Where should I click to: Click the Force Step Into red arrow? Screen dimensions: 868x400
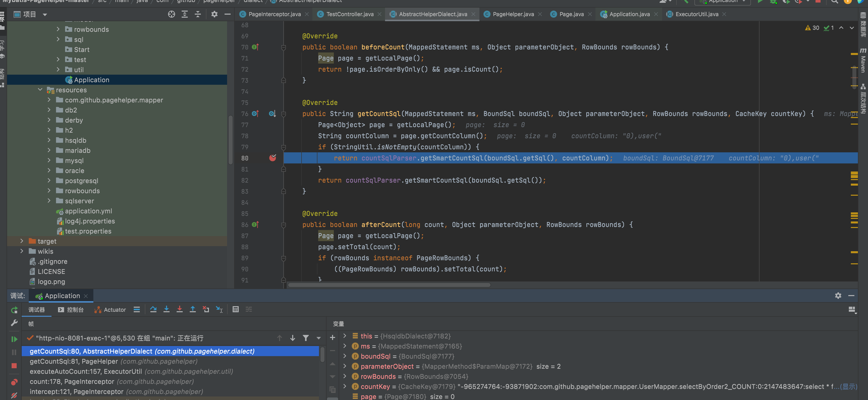(180, 309)
